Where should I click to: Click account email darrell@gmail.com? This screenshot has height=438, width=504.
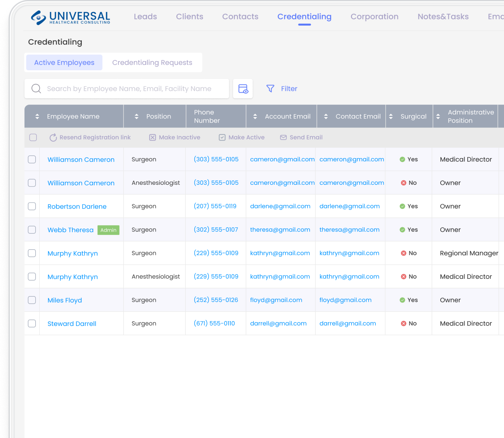pos(278,323)
